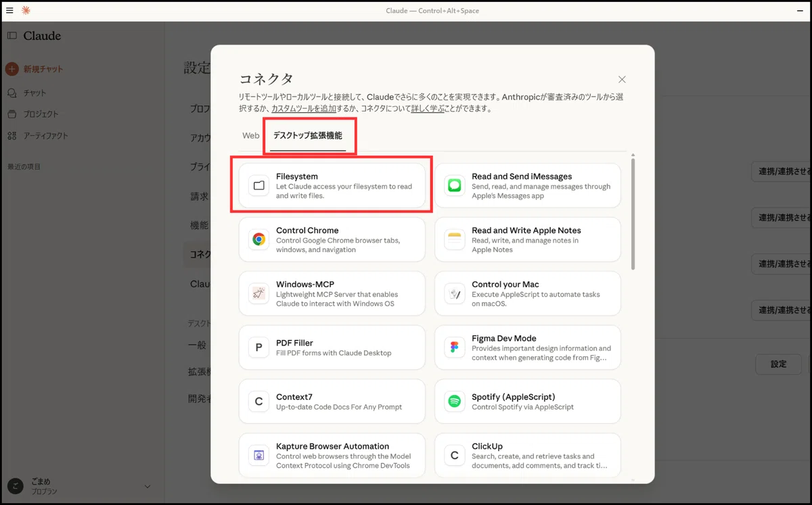Click the orange new chat plus icon
The height and width of the screenshot is (505, 812).
coord(12,69)
